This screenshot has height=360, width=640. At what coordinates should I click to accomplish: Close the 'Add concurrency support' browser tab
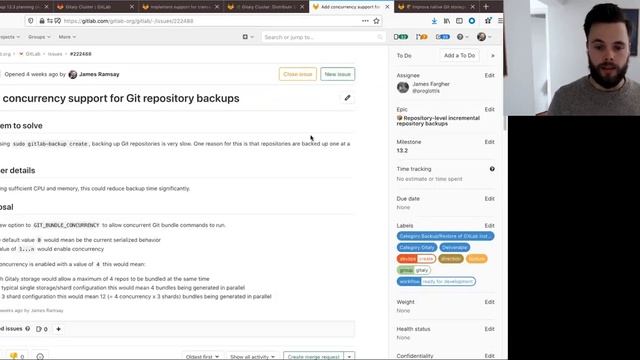tap(387, 7)
